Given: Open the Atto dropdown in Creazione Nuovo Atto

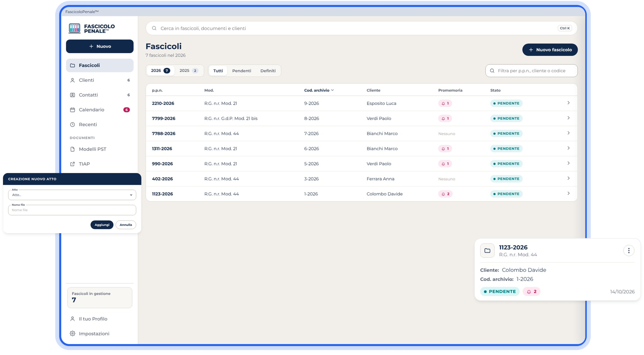Looking at the screenshot, I should point(72,195).
